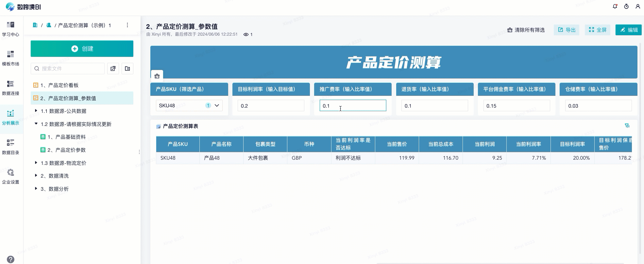Collapse 1.2 数据源-请根据实际情况更新 folder
Image resolution: width=644 pixels, height=264 pixels.
[x=36, y=124]
